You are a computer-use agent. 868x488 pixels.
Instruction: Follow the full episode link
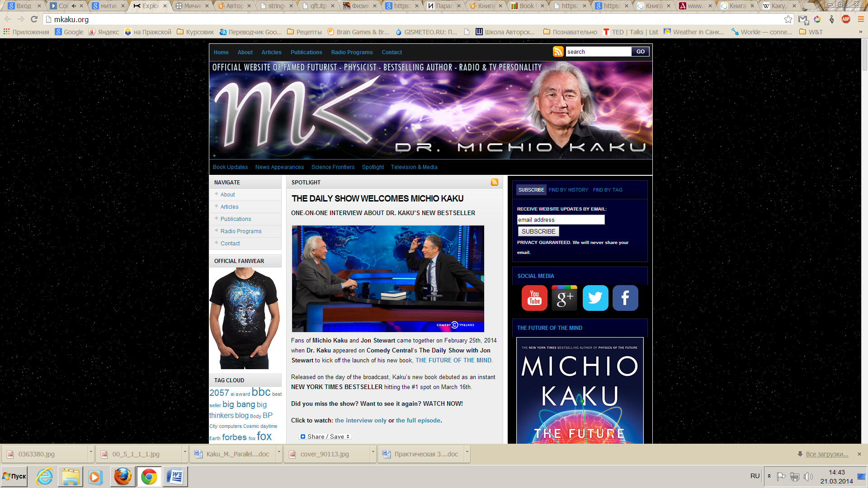(418, 420)
